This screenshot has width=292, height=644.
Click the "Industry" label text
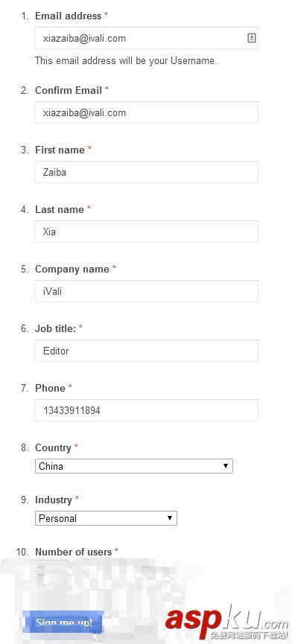pos(54,500)
